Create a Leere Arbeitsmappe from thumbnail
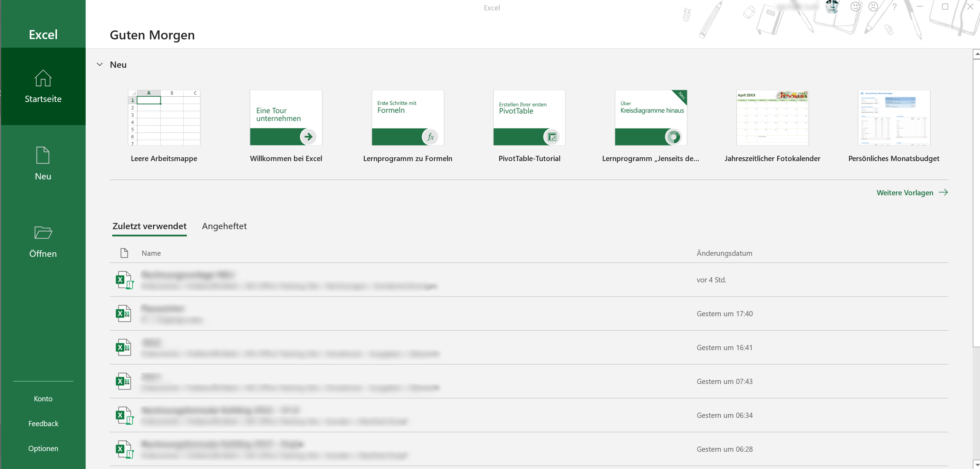 pyautogui.click(x=164, y=118)
